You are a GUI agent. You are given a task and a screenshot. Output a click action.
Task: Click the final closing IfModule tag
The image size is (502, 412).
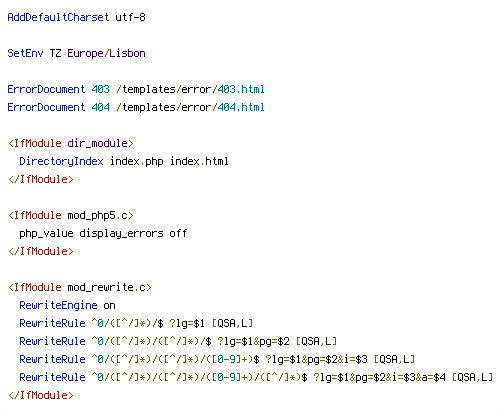41,395
